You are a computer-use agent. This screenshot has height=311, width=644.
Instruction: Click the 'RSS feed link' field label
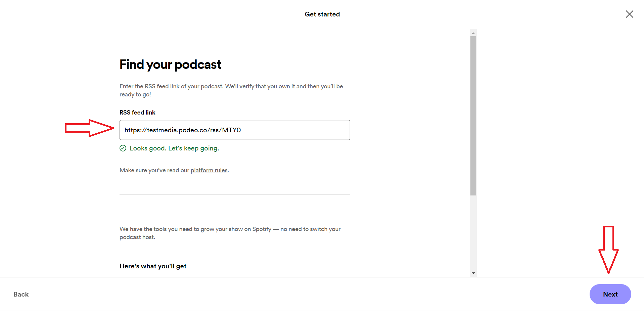point(137,113)
